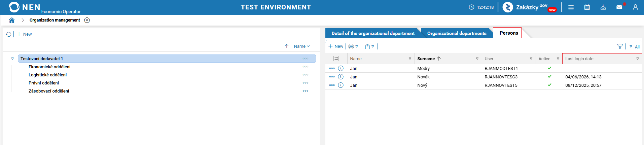Open actions menu for Ekonomické oddělení

click(306, 67)
